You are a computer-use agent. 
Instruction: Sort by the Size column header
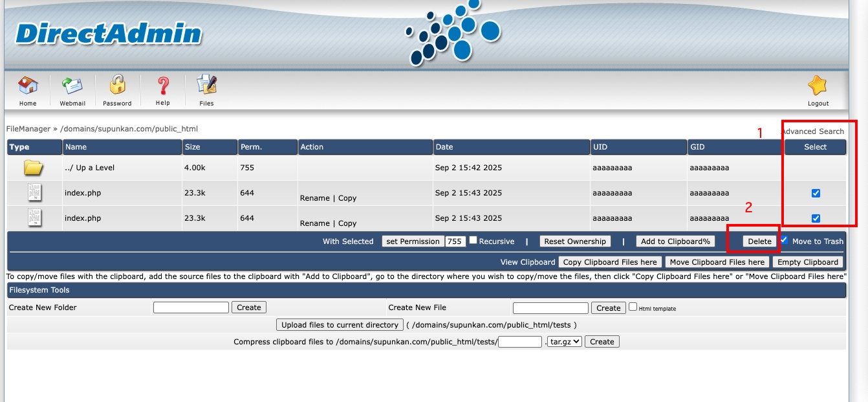pyautogui.click(x=210, y=147)
